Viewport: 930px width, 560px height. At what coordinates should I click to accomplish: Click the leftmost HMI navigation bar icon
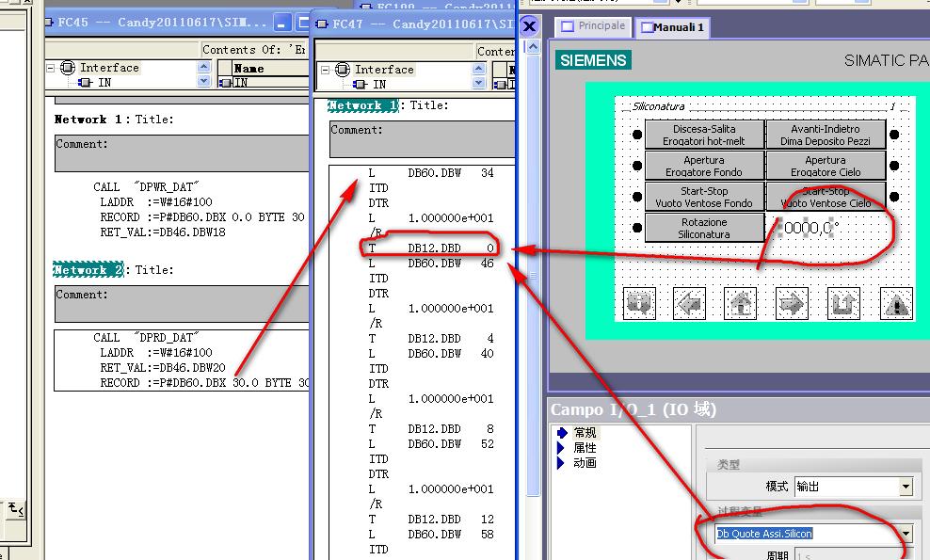point(638,303)
